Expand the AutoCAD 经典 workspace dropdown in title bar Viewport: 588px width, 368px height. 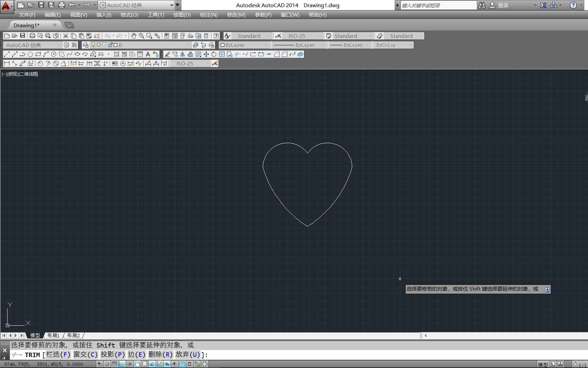[171, 5]
